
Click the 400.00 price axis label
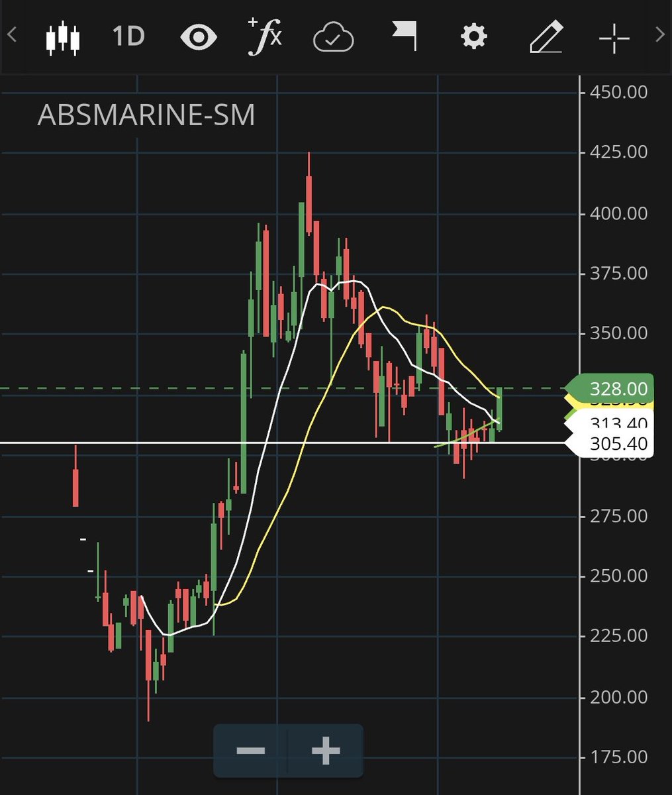[618, 213]
